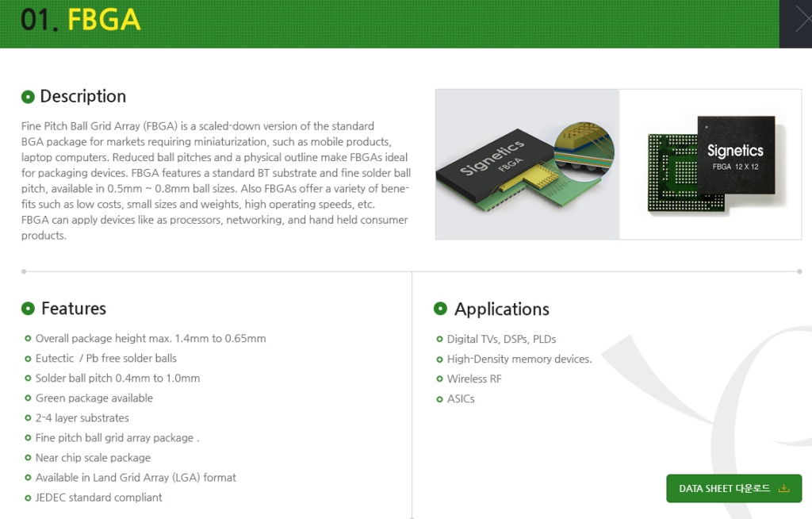The width and height of the screenshot is (812, 519).
Task: Click the green bullet icon beside Features
Action: click(28, 309)
